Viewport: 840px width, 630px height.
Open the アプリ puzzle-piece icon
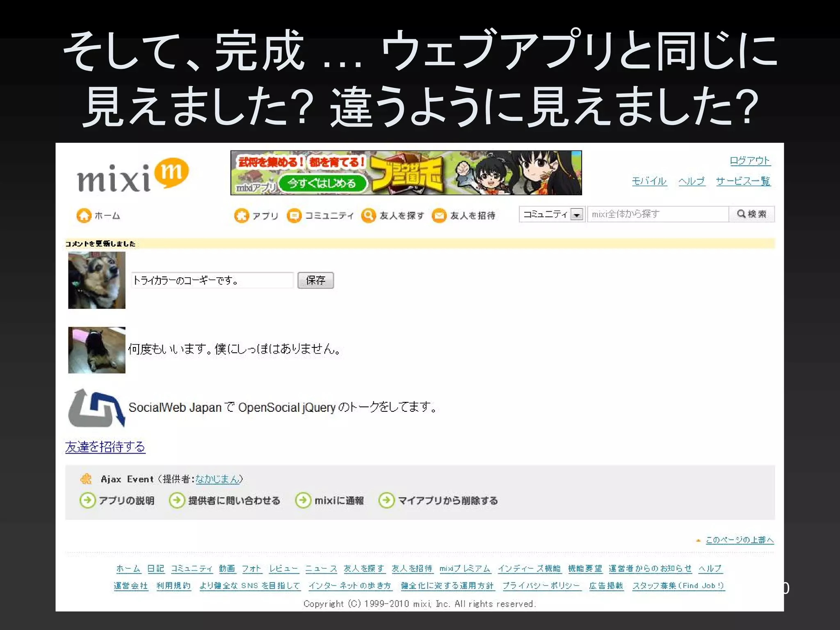point(242,215)
